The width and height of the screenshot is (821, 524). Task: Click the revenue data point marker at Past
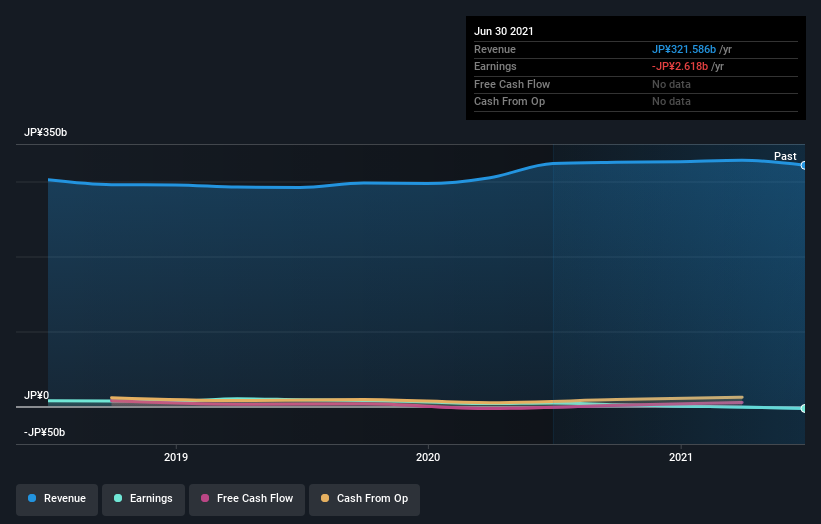[804, 165]
